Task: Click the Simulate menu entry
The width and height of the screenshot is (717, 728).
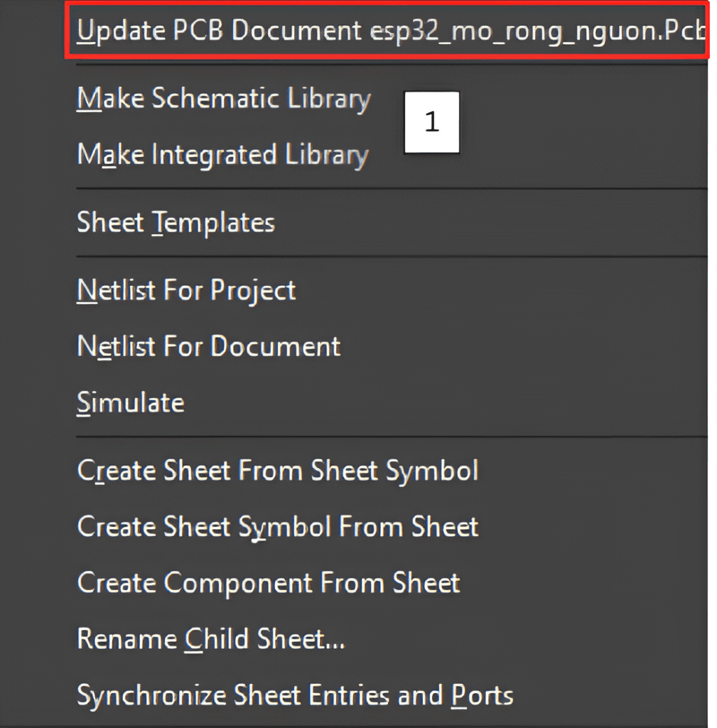Action: coord(130,403)
